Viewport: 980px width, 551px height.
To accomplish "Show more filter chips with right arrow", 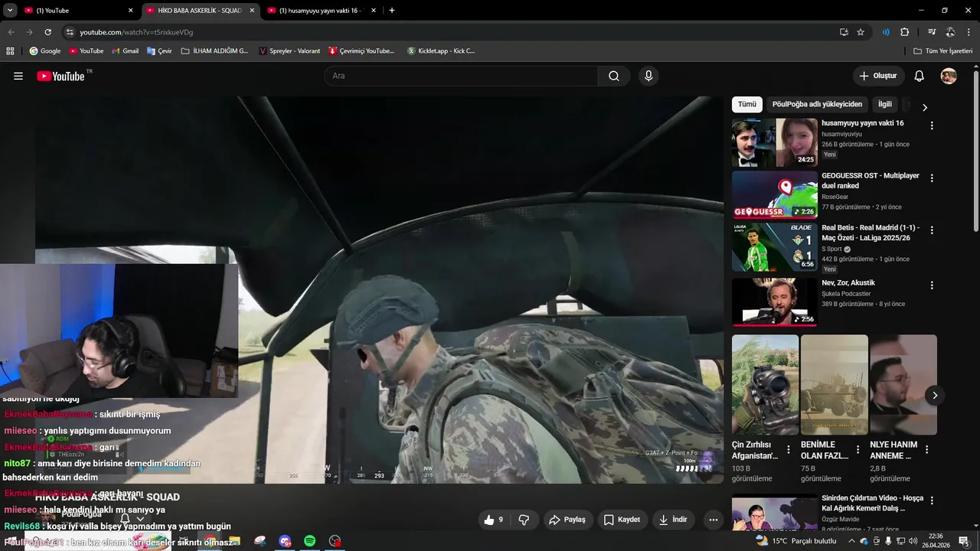I will click(x=924, y=108).
